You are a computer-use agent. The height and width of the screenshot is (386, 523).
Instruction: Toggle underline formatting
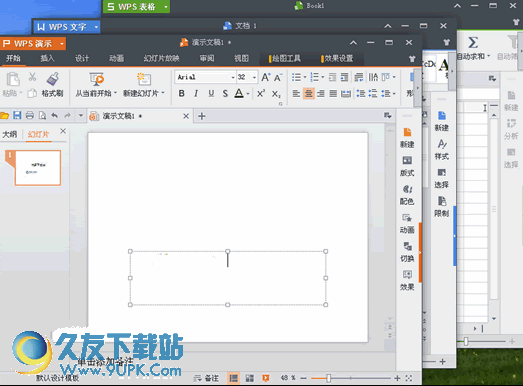click(211, 93)
